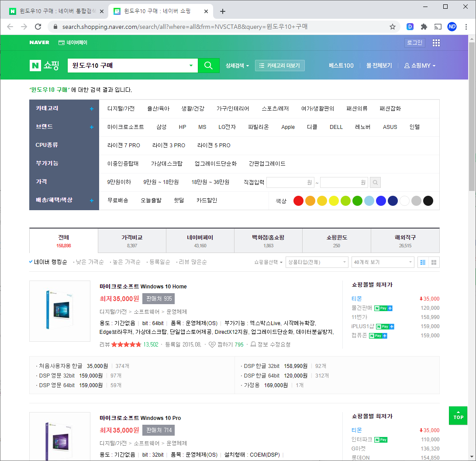Open Chrome three-dot menu
The width and height of the screenshot is (476, 461).
[x=466, y=27]
